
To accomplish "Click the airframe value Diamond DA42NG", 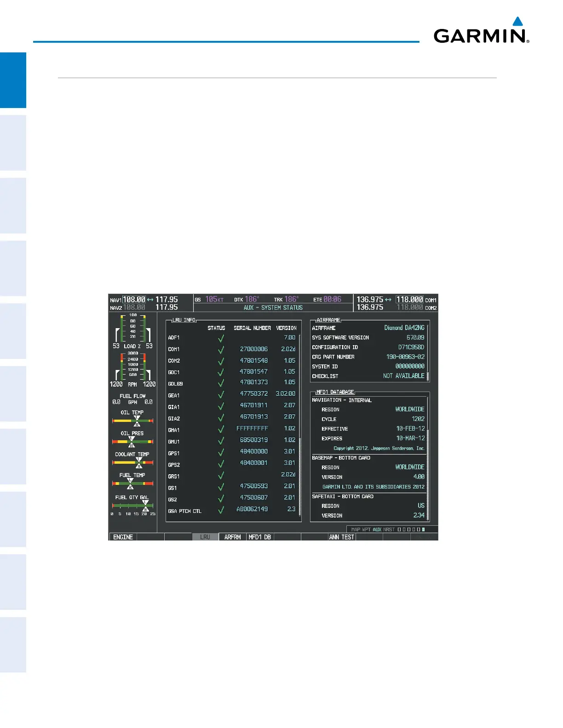I will coord(404,328).
